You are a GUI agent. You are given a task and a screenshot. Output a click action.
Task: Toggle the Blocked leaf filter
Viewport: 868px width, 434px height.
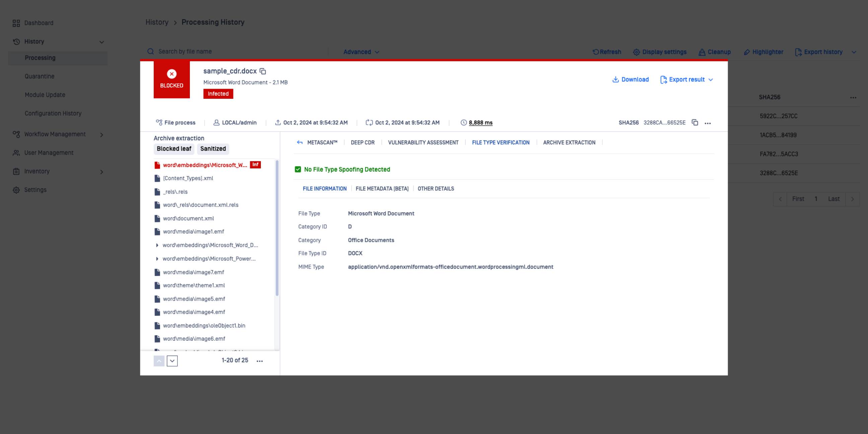(174, 149)
